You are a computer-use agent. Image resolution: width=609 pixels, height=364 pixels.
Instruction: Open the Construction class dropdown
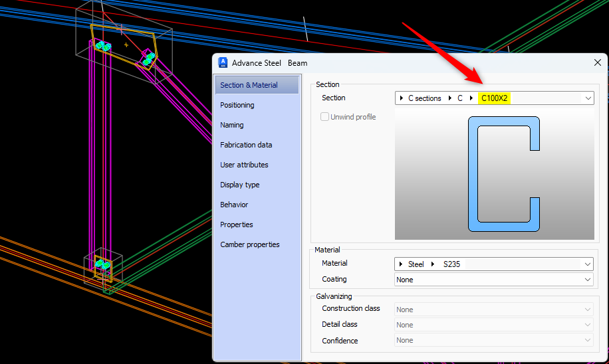coord(493,310)
